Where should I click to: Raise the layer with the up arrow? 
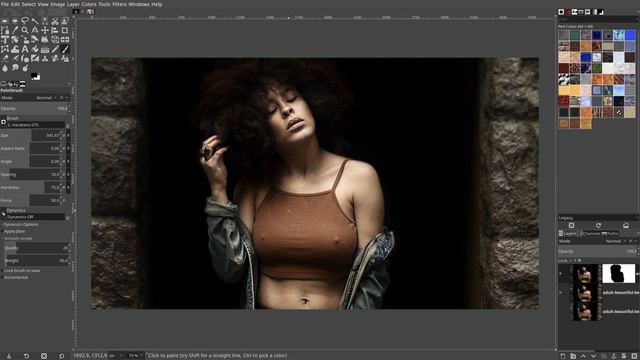[583, 356]
